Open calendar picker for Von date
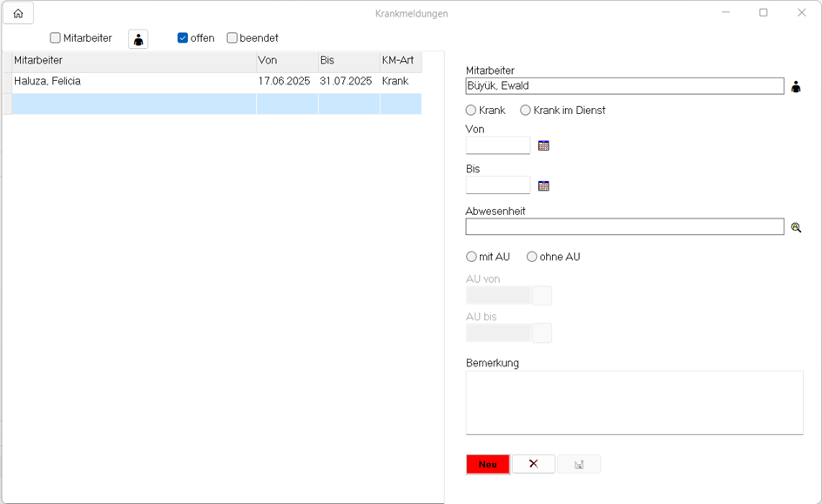Screen dimensions: 822x504 coord(543,145)
